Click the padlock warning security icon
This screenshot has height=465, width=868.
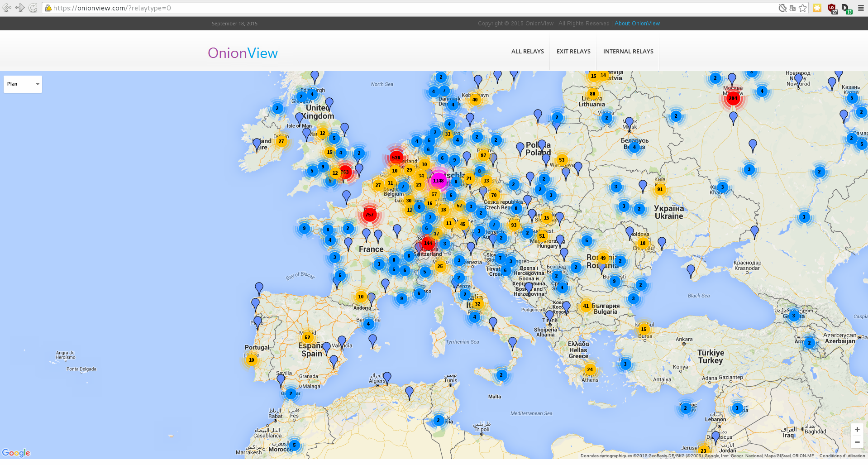pyautogui.click(x=48, y=8)
